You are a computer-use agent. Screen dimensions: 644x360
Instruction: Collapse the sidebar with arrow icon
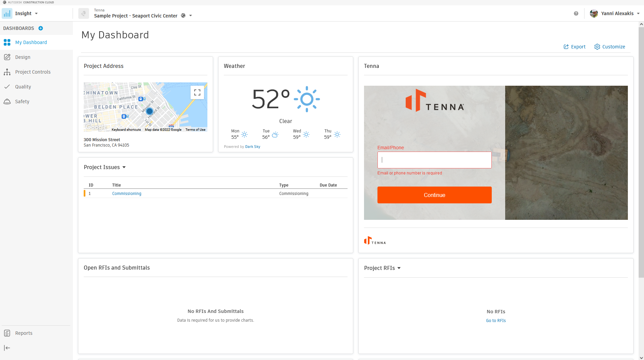(7, 348)
